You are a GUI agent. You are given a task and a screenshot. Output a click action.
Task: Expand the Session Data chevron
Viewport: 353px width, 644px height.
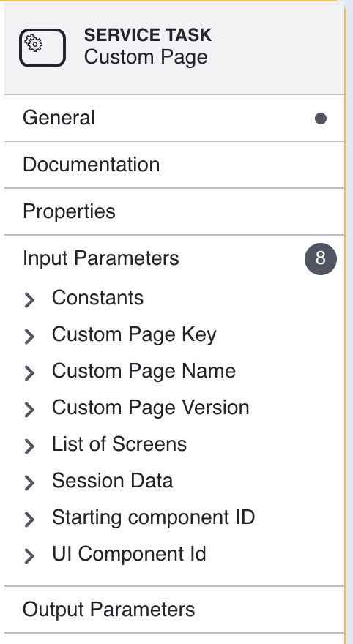click(29, 482)
